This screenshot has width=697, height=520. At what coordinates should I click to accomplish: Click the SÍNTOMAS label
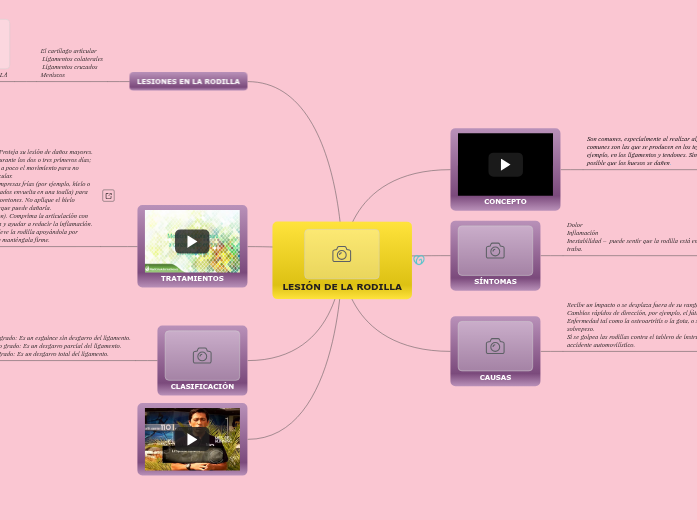pos(495,282)
